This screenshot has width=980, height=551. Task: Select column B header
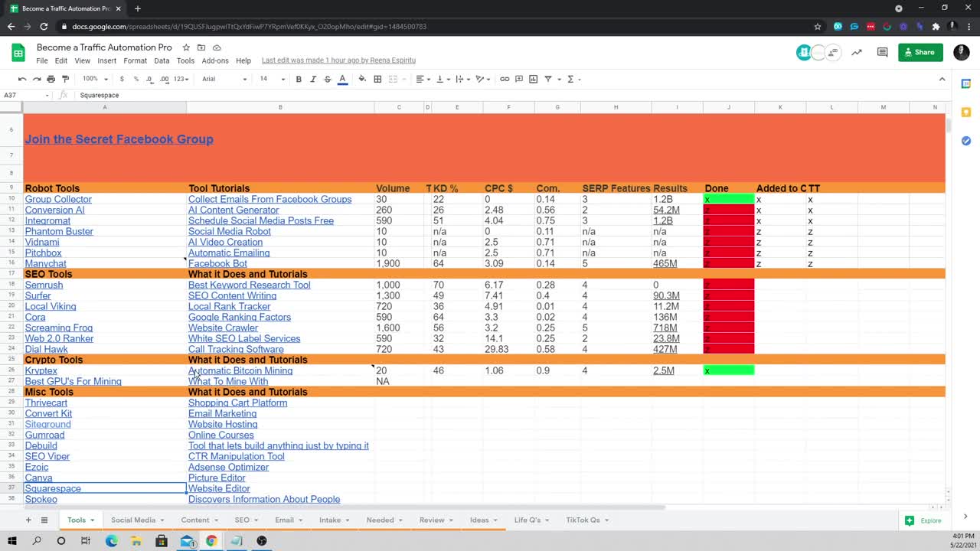pos(280,107)
